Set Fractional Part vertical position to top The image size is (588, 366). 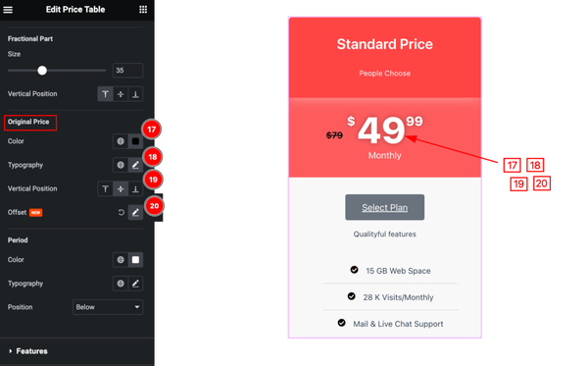106,94
